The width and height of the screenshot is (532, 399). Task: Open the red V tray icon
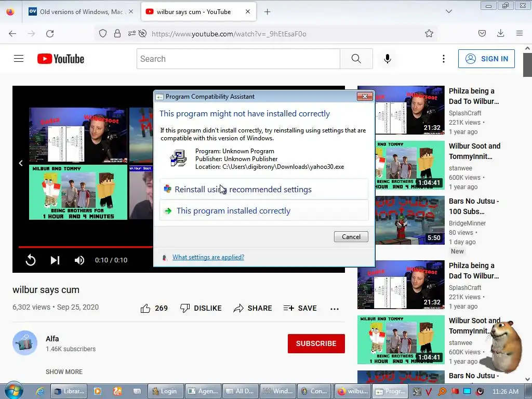tap(429, 392)
